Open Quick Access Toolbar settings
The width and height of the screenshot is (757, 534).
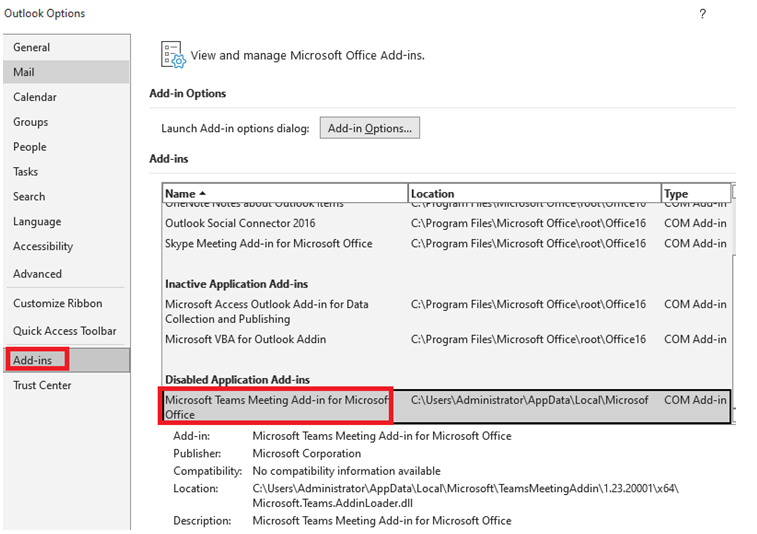click(66, 331)
